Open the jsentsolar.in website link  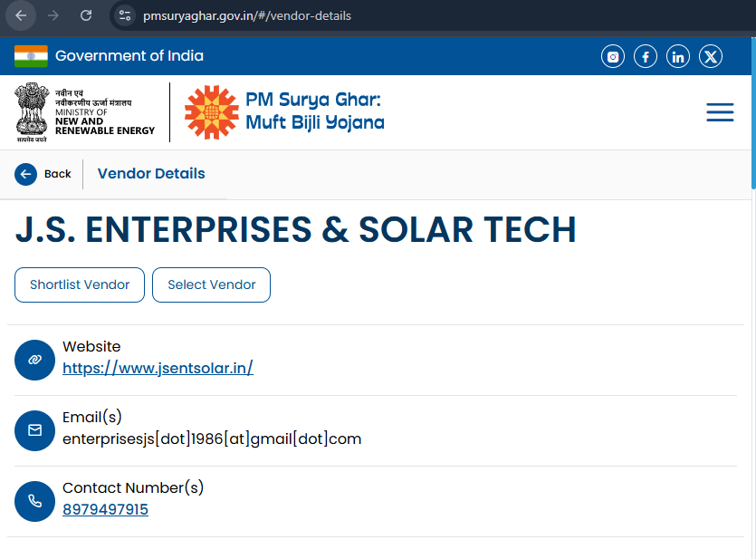click(158, 368)
